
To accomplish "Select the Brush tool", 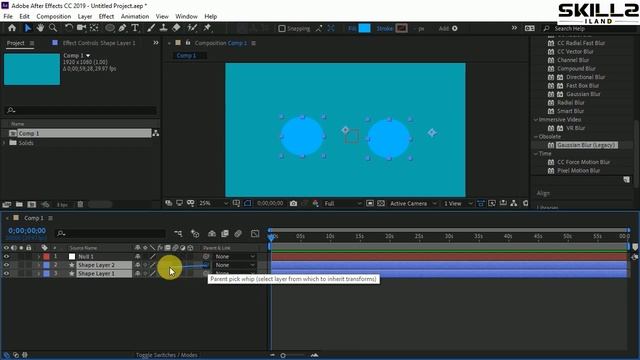I will pos(151,28).
